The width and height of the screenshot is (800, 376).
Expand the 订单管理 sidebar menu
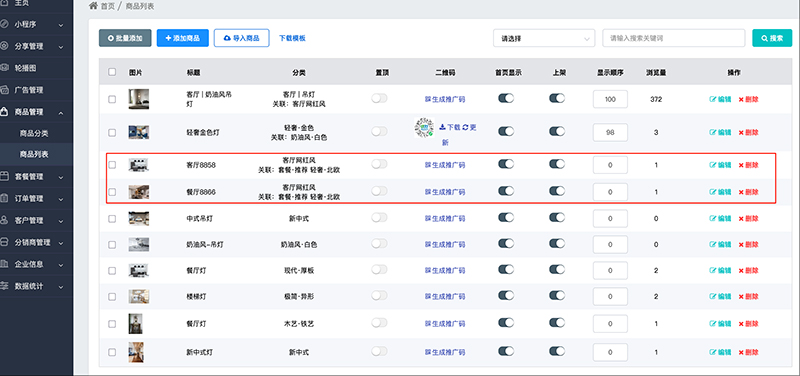pyautogui.click(x=61, y=199)
